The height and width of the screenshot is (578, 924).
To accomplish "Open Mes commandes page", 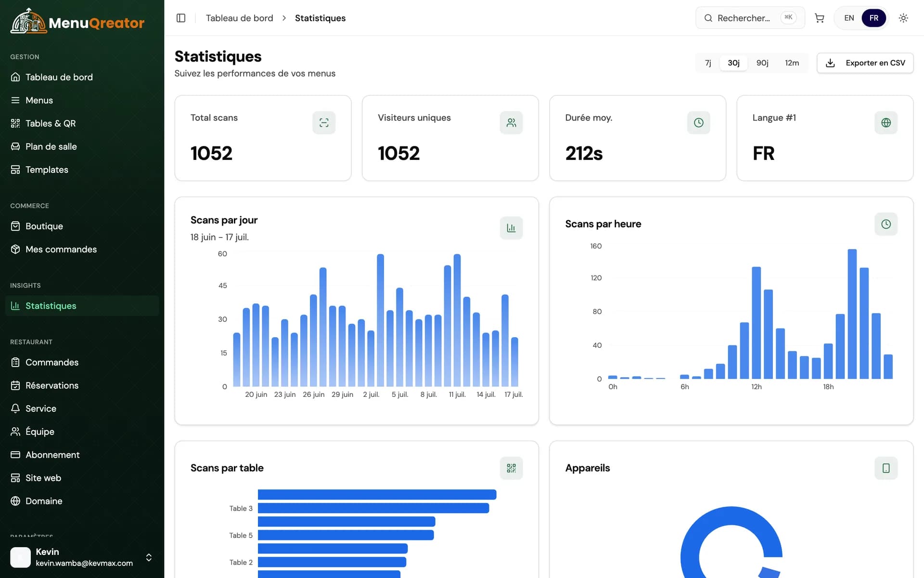I will (82, 249).
